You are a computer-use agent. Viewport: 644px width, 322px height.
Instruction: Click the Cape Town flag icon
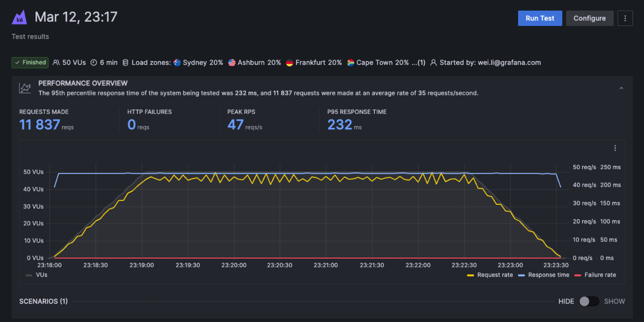click(x=350, y=62)
